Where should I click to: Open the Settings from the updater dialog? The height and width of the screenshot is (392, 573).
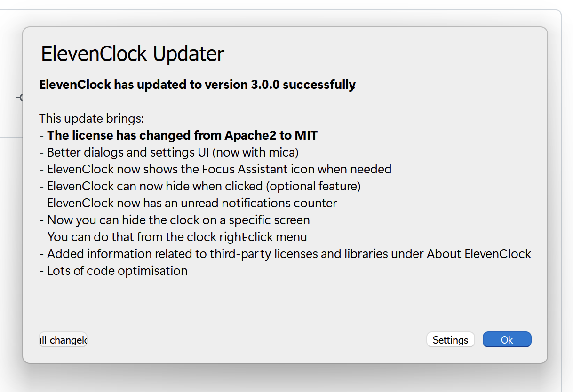450,339
